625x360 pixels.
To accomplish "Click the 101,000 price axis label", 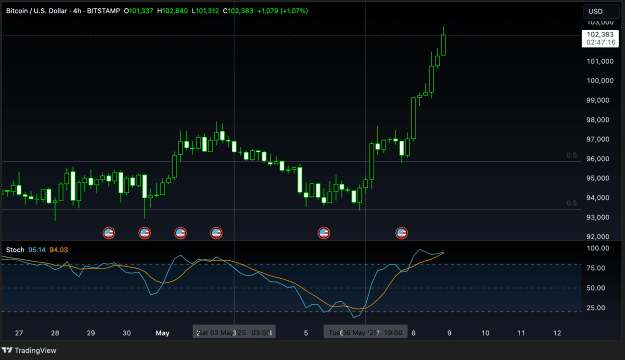I will (600, 61).
